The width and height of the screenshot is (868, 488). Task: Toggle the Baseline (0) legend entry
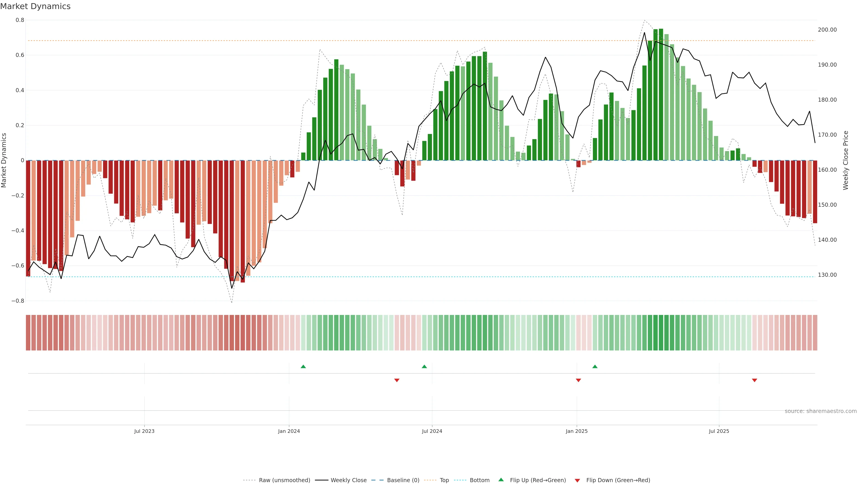[403, 480]
